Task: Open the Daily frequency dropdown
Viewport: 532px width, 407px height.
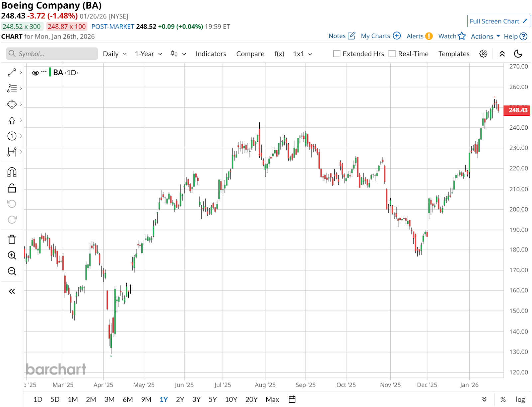Action: point(115,54)
